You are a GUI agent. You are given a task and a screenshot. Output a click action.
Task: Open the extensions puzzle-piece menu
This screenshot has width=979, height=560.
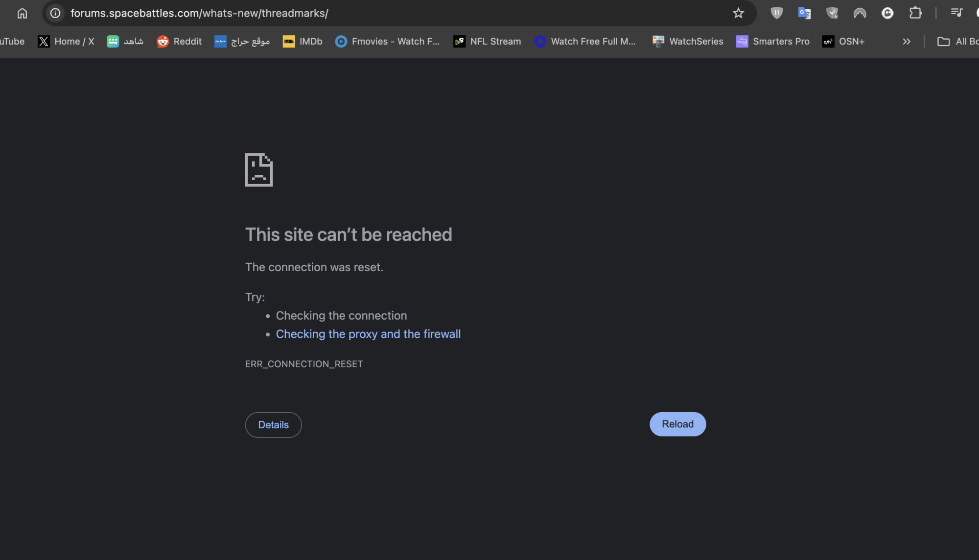pyautogui.click(x=915, y=13)
